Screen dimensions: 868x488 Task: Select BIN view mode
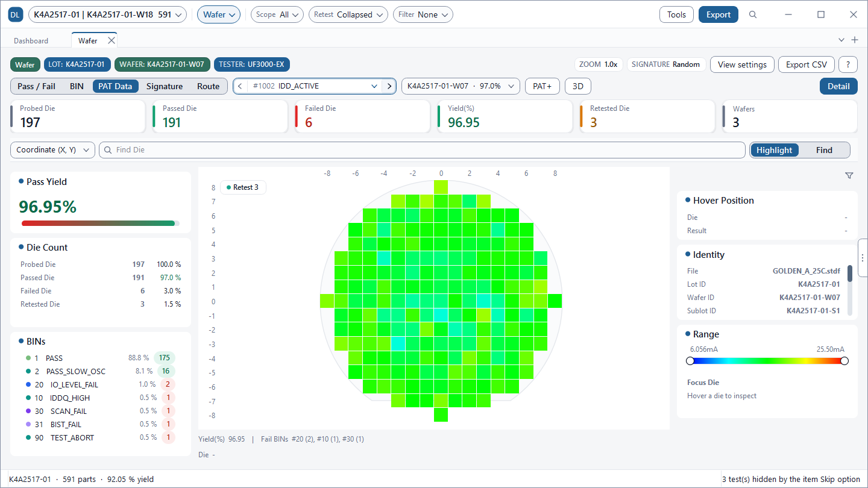(77, 86)
